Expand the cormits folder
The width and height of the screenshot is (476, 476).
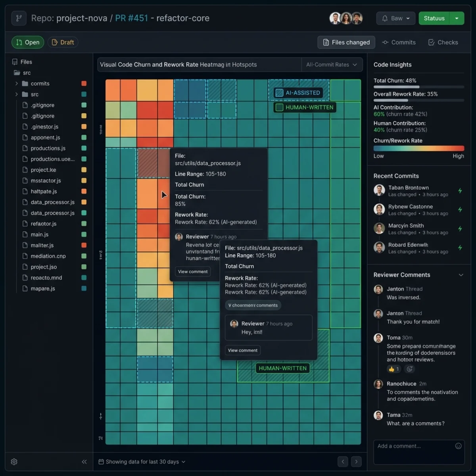(17, 84)
